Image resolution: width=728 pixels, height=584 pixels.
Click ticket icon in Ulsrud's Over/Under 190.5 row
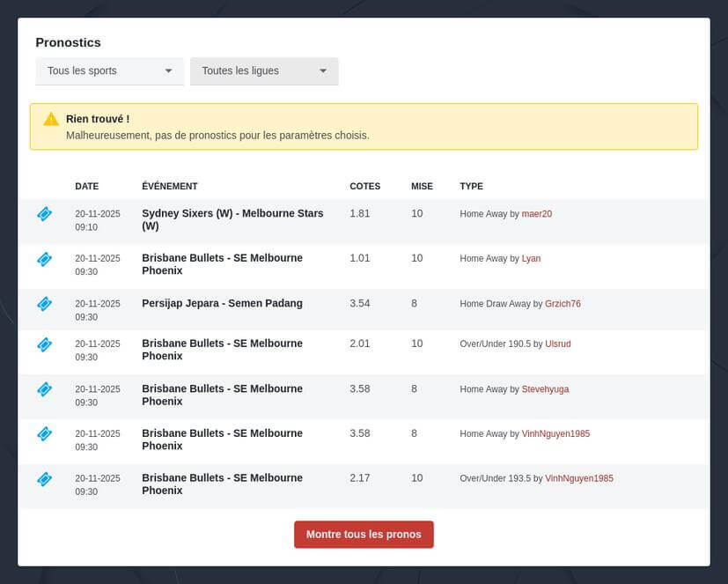point(44,344)
